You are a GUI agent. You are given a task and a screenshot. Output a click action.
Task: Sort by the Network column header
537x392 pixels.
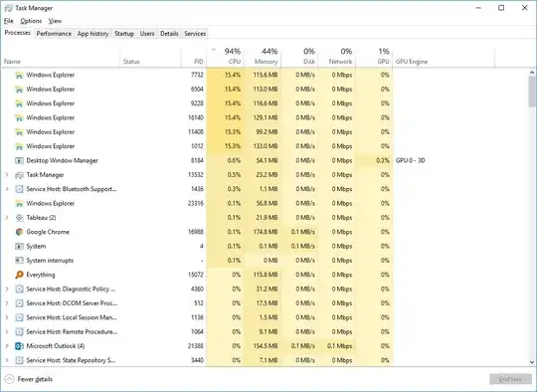(337, 57)
